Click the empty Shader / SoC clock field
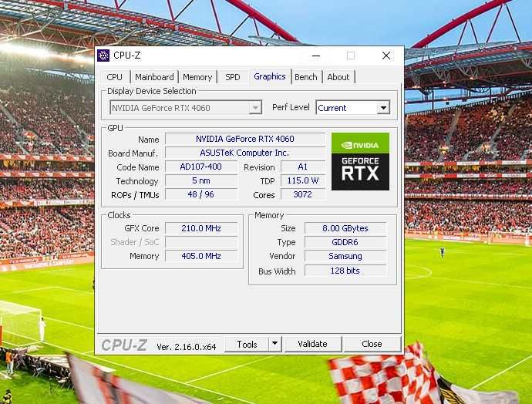Image resolution: width=532 pixels, height=404 pixels. (201, 242)
